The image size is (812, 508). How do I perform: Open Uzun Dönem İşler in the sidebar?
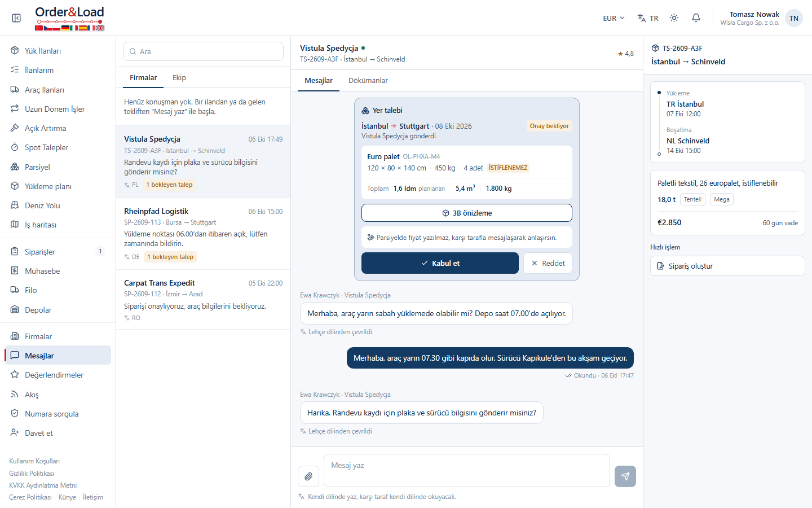click(58, 109)
